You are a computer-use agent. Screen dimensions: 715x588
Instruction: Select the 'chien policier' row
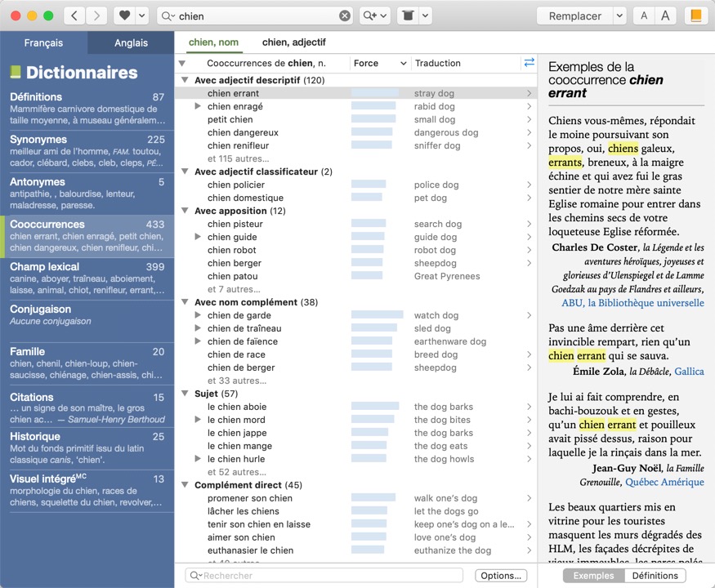pyautogui.click(x=355, y=185)
